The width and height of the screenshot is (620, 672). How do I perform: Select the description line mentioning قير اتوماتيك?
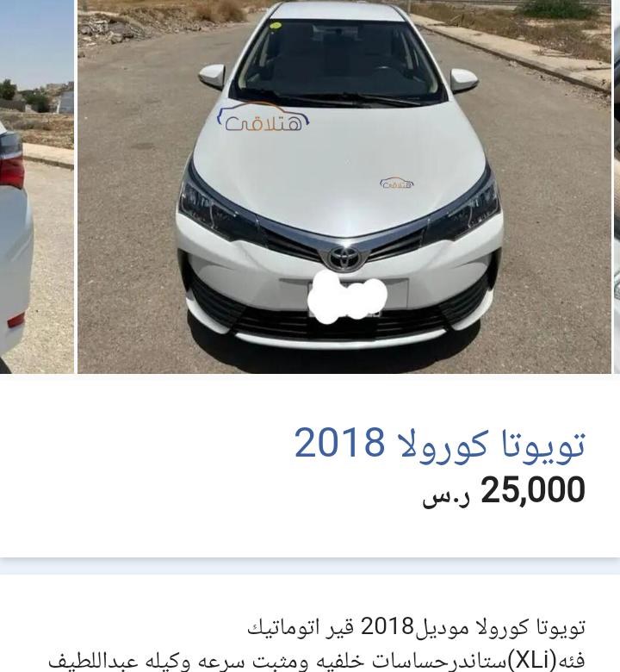pyautogui.click(x=416, y=628)
